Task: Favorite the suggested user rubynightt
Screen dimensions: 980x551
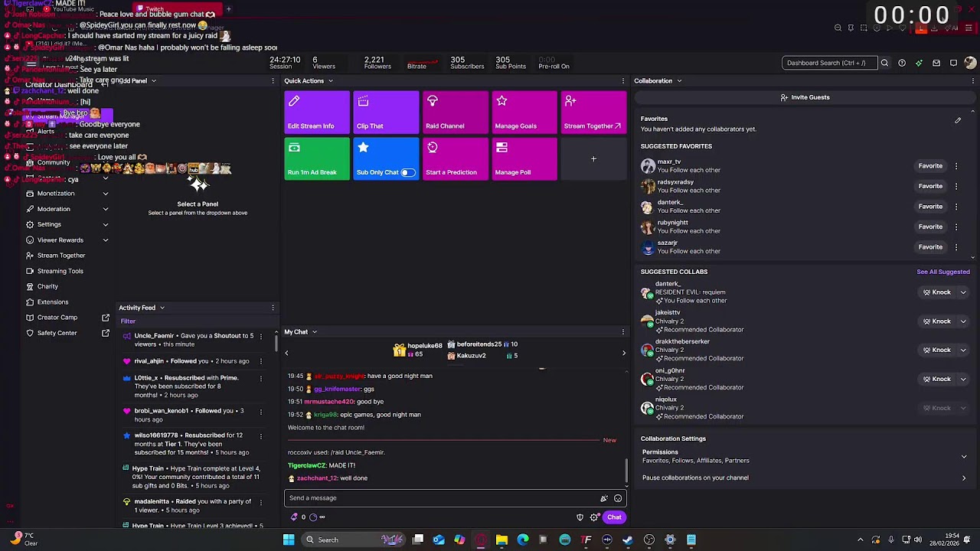Action: pyautogui.click(x=930, y=227)
